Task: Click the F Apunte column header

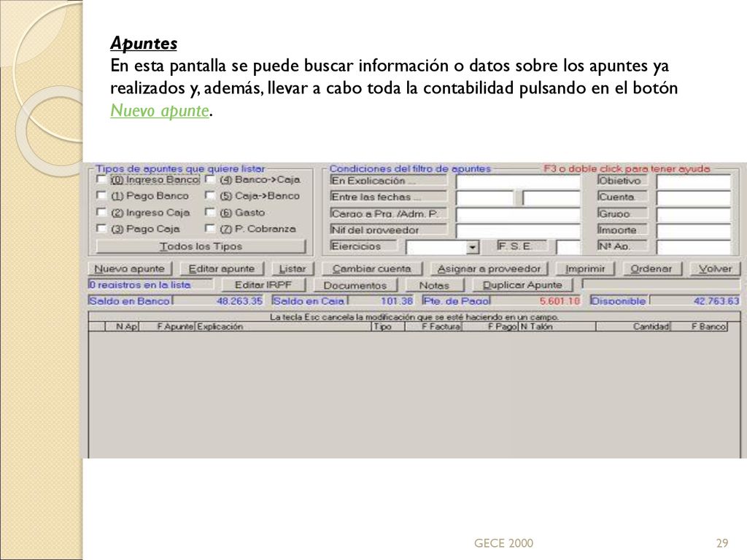Action: [x=166, y=327]
